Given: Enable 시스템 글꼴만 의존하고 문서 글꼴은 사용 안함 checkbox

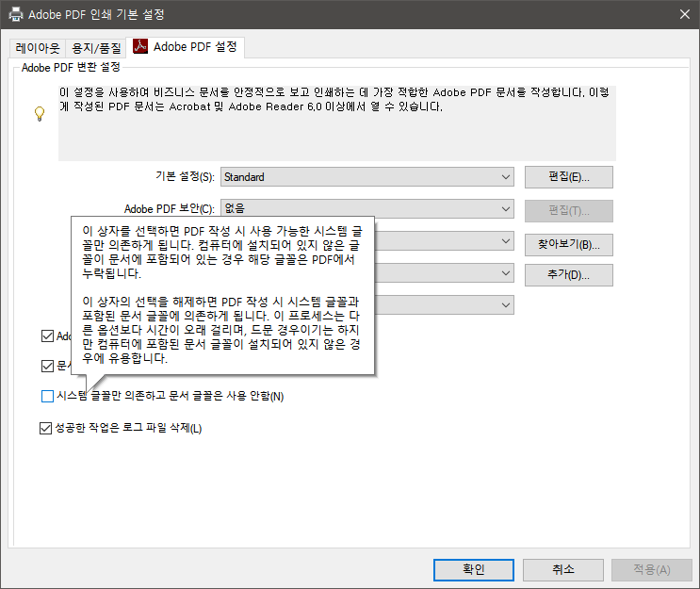Looking at the screenshot, I should tap(47, 396).
